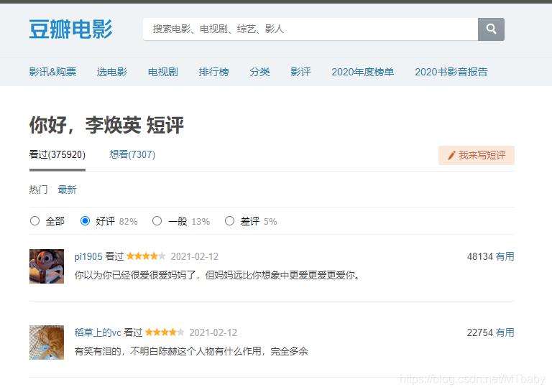This screenshot has width=552, height=392.
Task: Select the 好评 radio button
Action: 85,221
